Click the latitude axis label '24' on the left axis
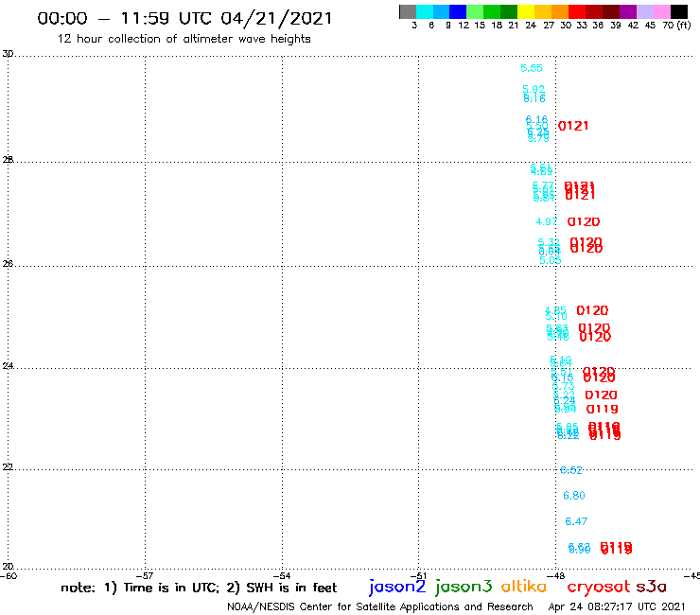This screenshot has height=615, width=700. tap(8, 366)
